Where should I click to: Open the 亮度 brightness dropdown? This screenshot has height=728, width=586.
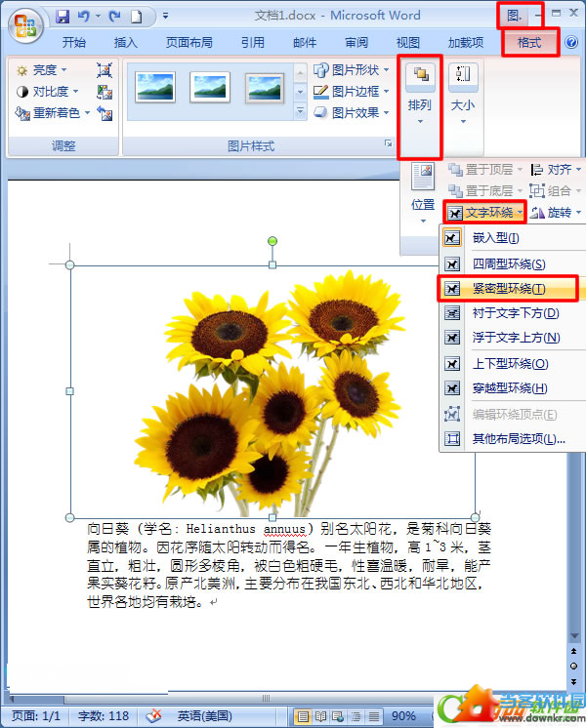coord(41,70)
